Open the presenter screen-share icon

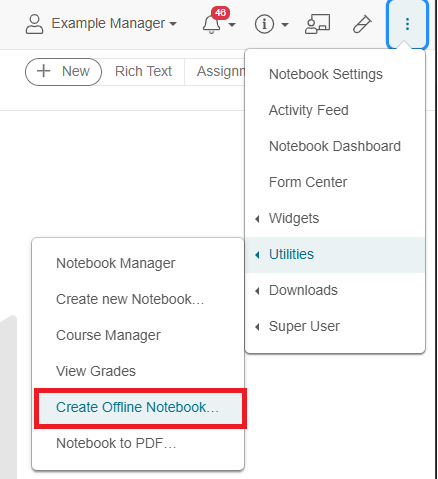tap(317, 24)
